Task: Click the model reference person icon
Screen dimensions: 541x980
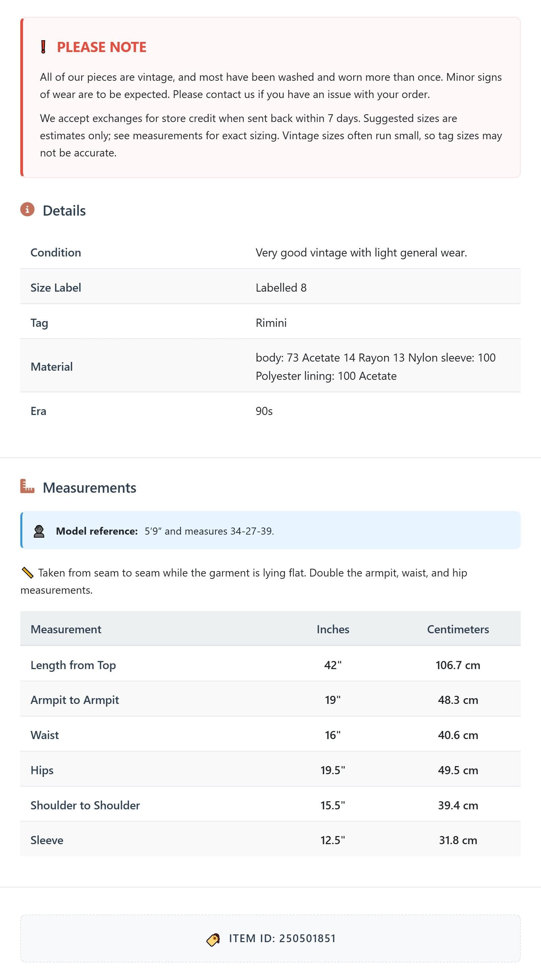Action: pyautogui.click(x=39, y=531)
